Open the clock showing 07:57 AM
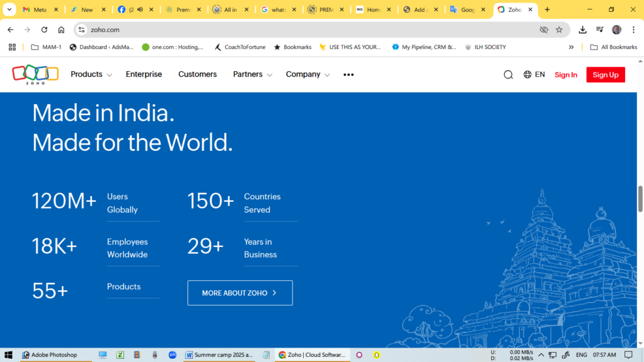This screenshot has height=362, width=644. tap(604, 354)
